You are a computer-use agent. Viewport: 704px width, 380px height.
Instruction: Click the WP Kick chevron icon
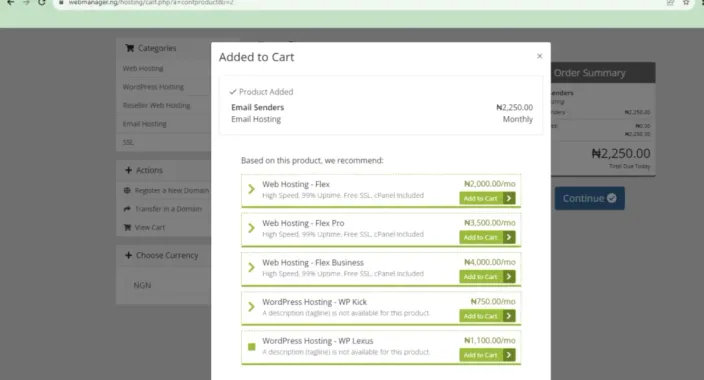[x=251, y=307]
